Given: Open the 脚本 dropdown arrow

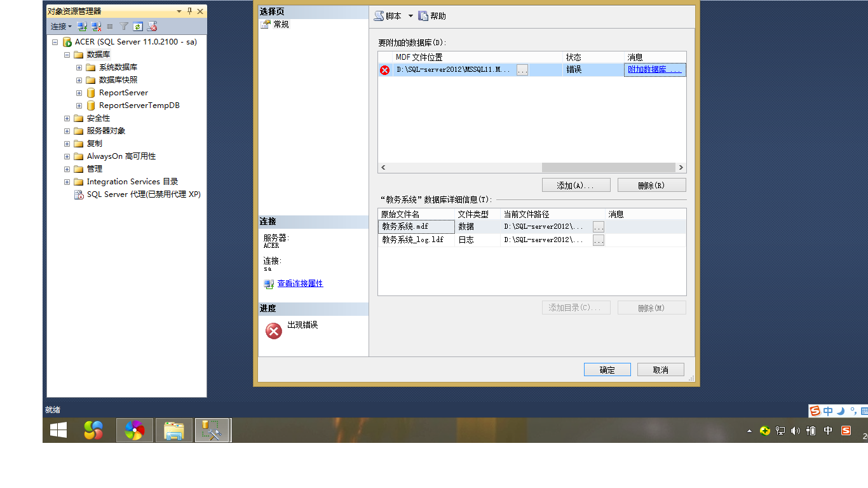Looking at the screenshot, I should point(410,16).
